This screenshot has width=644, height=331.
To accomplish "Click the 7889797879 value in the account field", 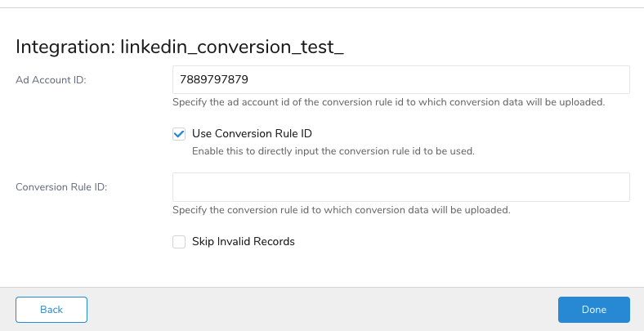I will click(x=213, y=80).
